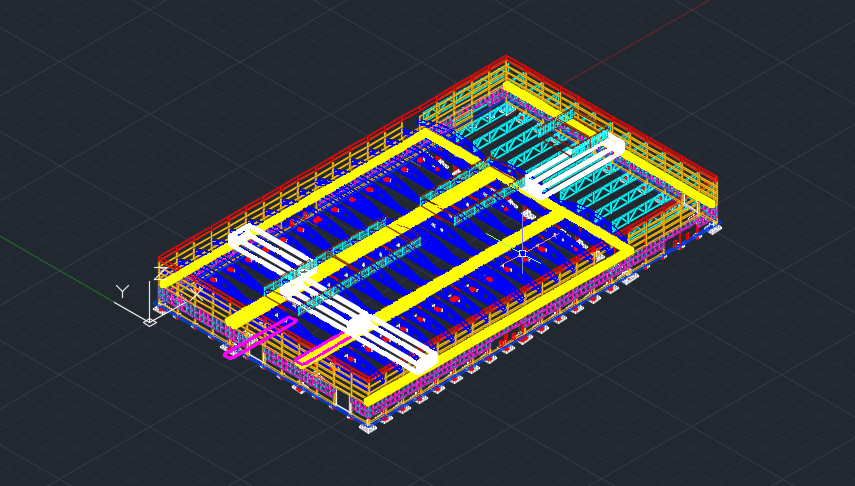
Task: Click the UCS icon origin square
Action: 149,322
